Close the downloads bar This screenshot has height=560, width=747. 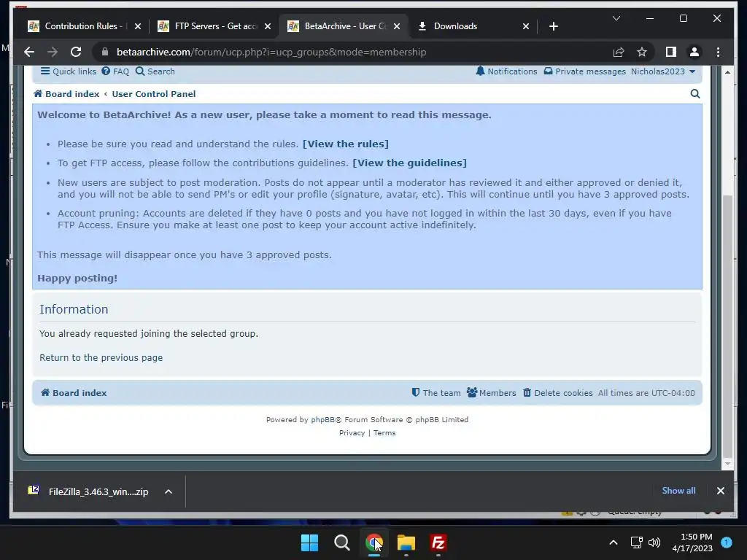pos(720,491)
